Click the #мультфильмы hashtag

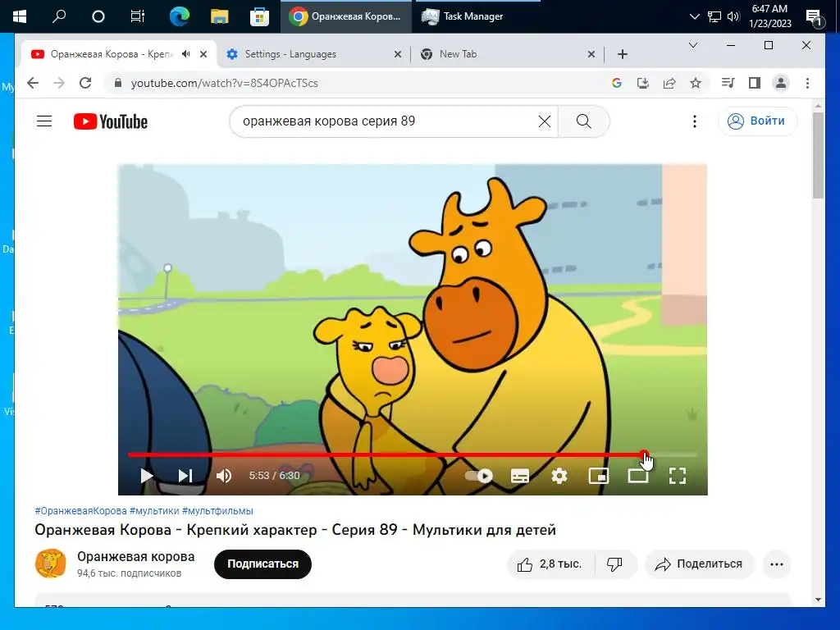tap(217, 511)
